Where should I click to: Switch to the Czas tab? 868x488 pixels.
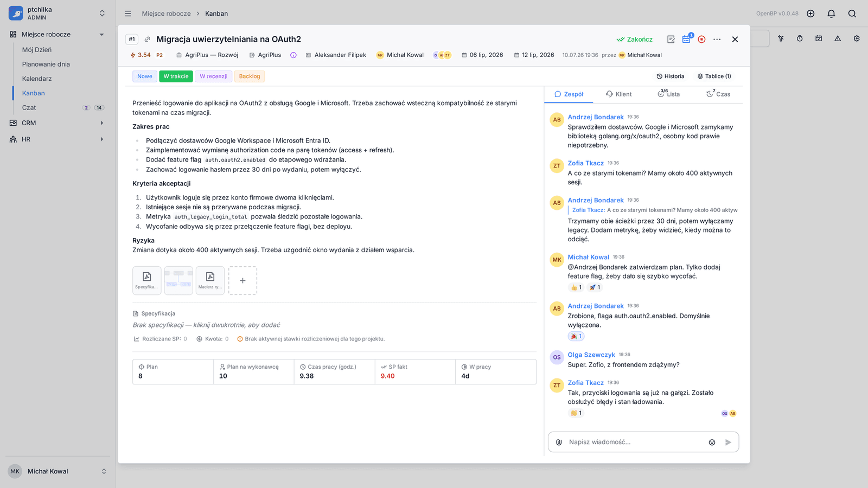click(718, 94)
